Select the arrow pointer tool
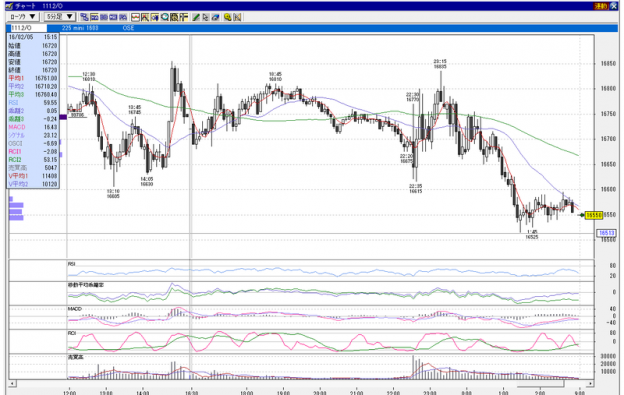The width and height of the screenshot is (624, 395). [205, 17]
